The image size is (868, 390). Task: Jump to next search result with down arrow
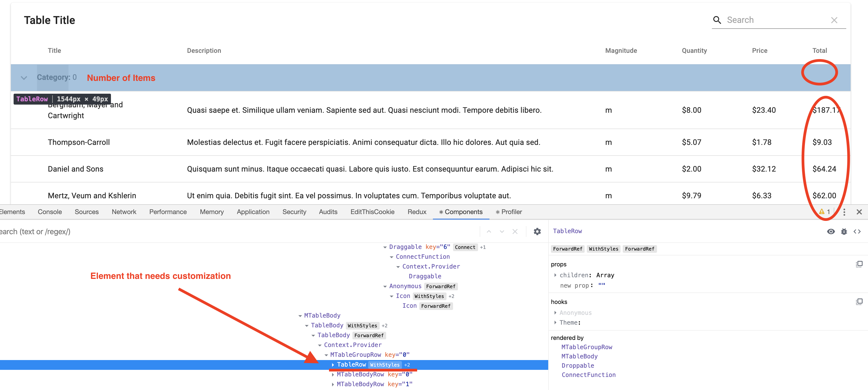(502, 231)
